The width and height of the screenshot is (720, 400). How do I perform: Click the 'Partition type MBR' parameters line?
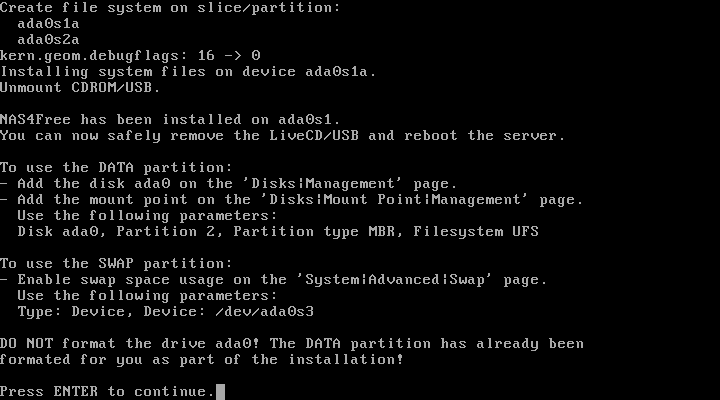click(278, 231)
